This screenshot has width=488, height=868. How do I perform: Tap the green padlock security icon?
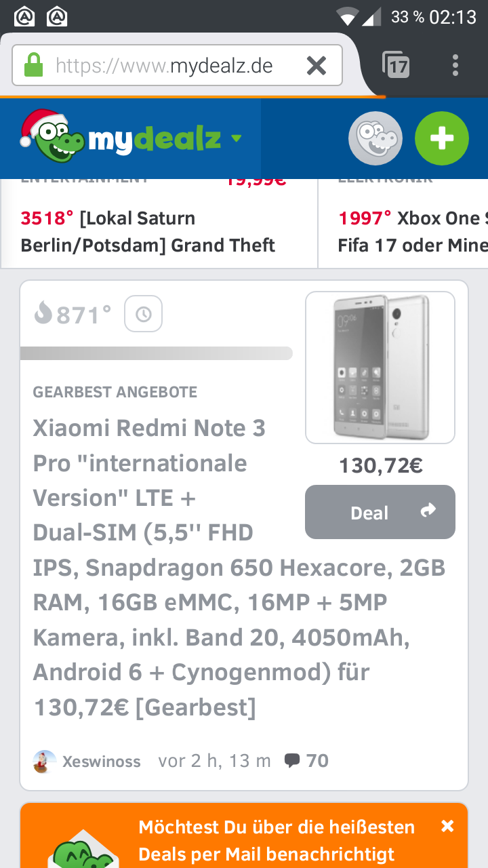[x=33, y=66]
